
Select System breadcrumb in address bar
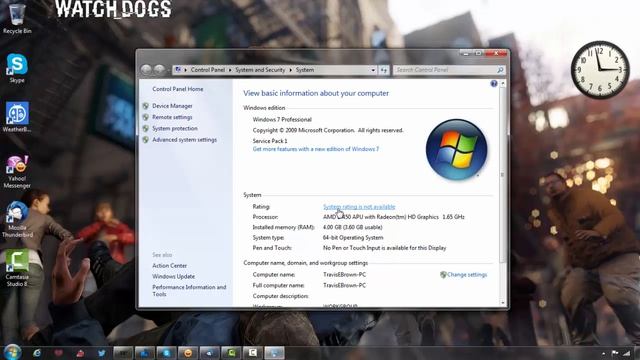point(305,70)
